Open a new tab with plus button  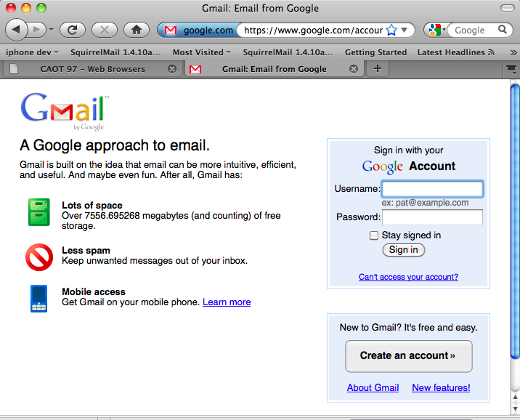pyautogui.click(x=378, y=69)
